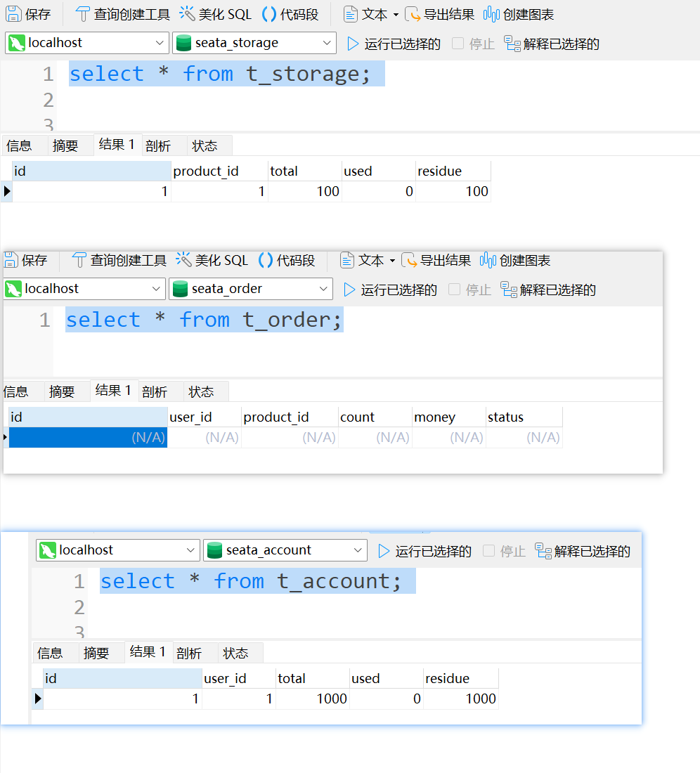Explain selected query in seata_account window
This screenshot has width=700, height=773.
583,551
